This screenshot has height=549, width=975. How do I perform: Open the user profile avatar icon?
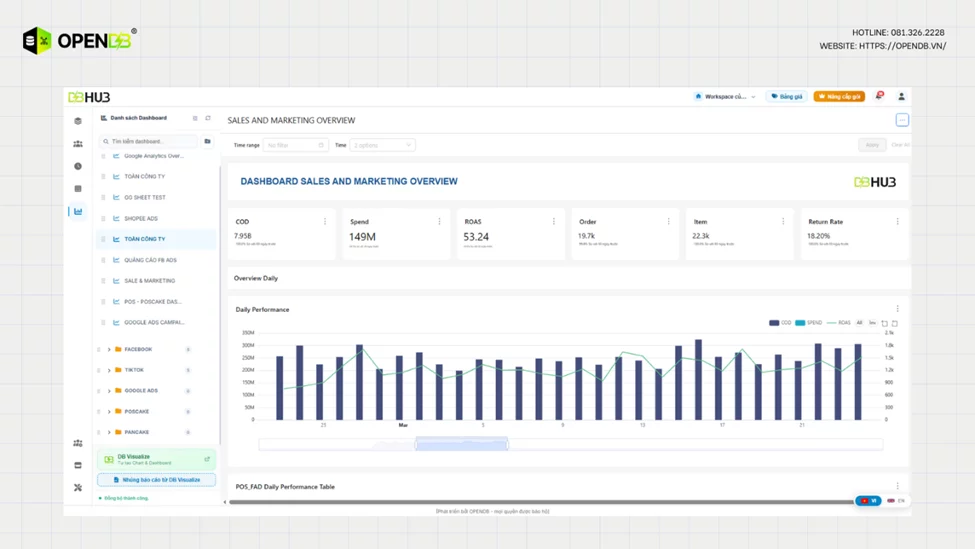pos(901,96)
